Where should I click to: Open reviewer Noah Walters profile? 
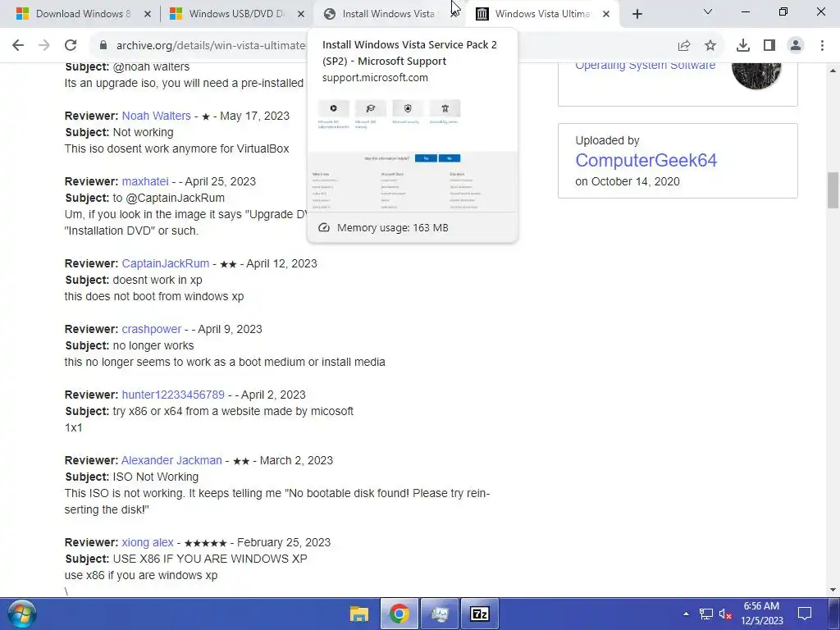(156, 116)
